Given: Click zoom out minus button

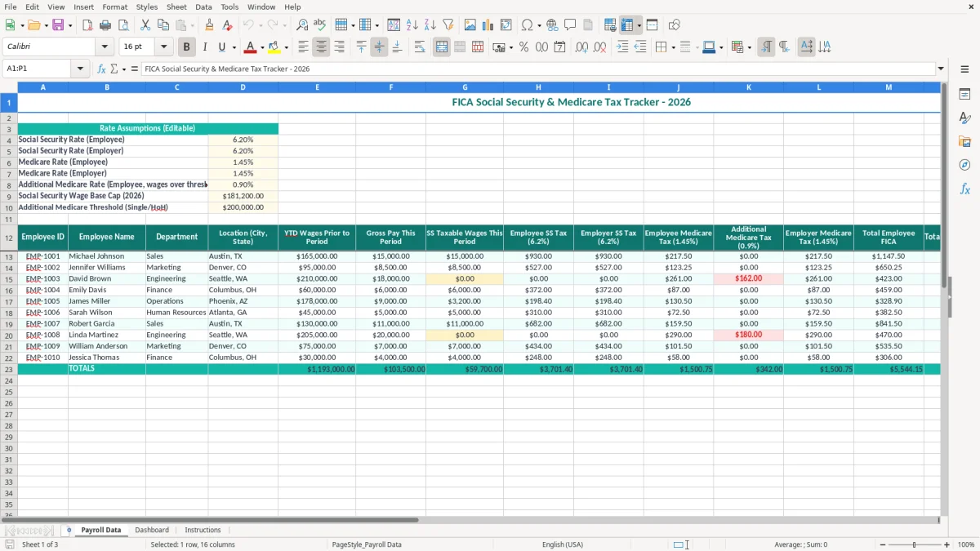Looking at the screenshot, I should click(882, 544).
